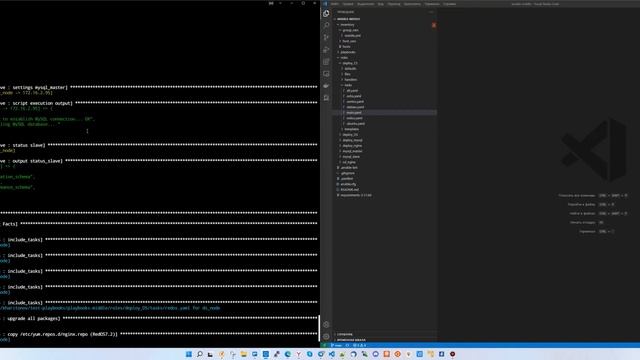Open Microsoft Edge from the taskbar

[288, 354]
